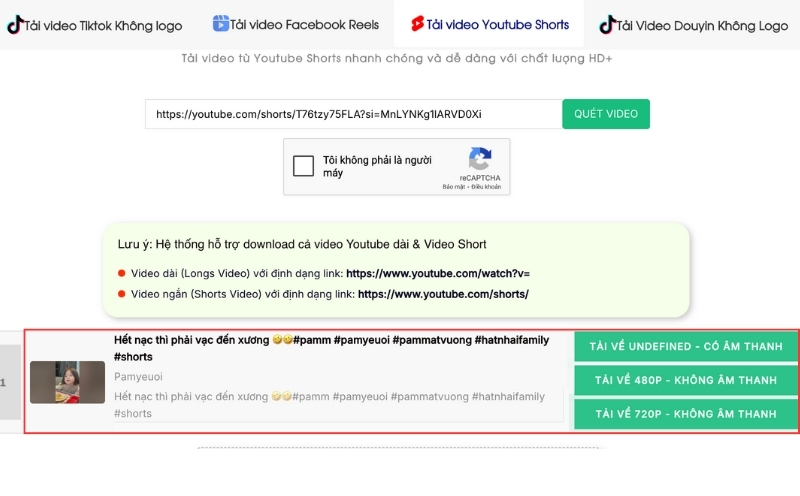Click the 'Video ngắn (Shorts Video)' bullet line
The height and width of the screenshot is (496, 800).
click(330, 294)
